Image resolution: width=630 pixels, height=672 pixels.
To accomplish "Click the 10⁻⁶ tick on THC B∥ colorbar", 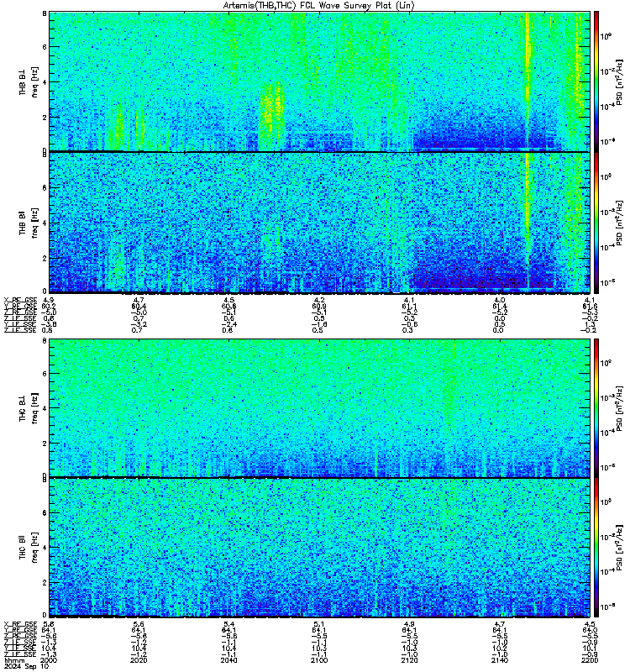I will coord(607,606).
